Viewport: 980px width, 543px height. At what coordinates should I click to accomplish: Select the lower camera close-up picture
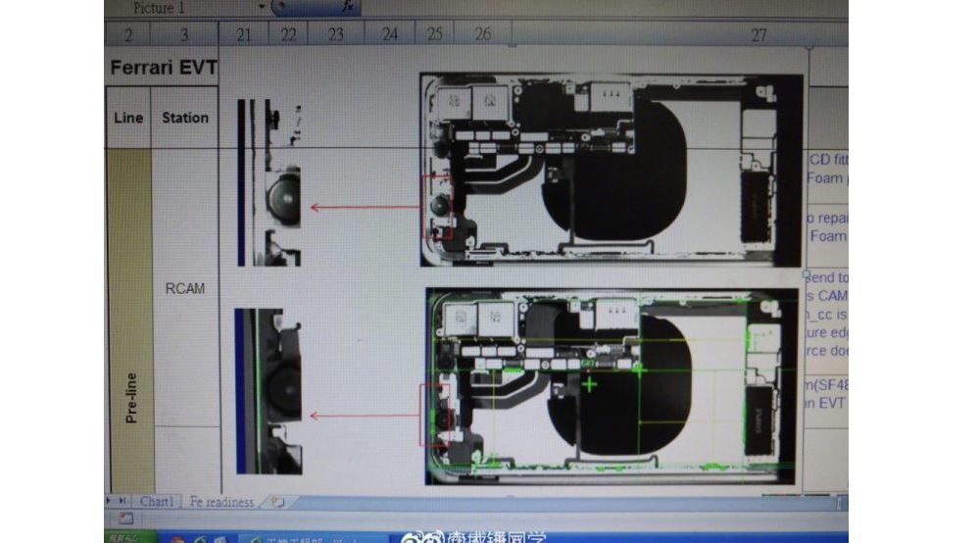click(x=269, y=391)
